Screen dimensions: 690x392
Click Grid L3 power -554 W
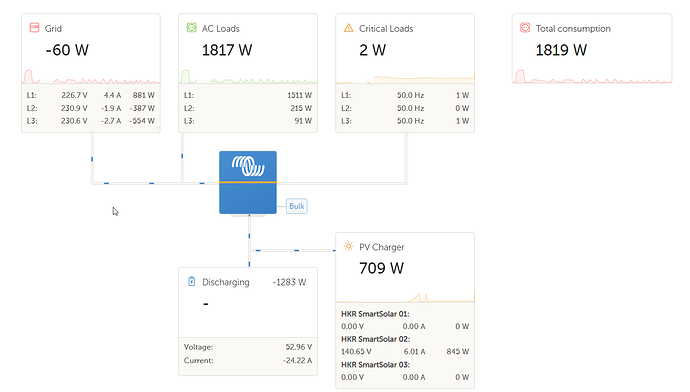(x=142, y=121)
